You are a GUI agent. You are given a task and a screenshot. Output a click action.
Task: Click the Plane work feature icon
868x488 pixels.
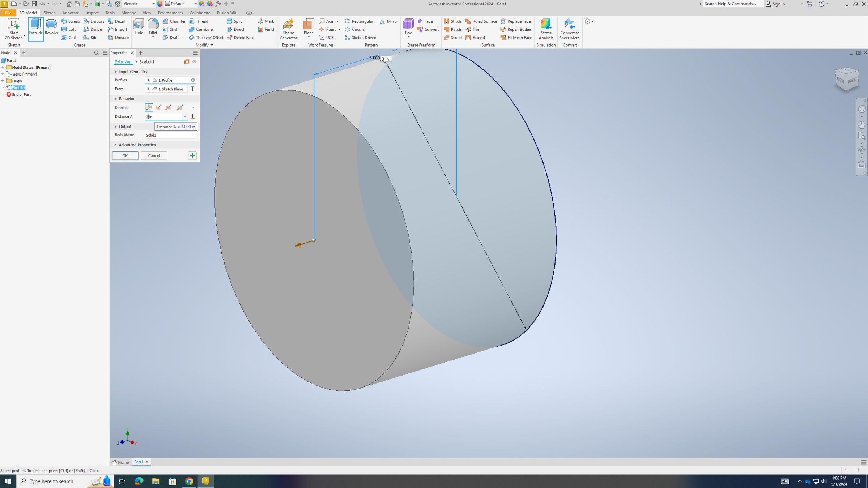(x=309, y=24)
